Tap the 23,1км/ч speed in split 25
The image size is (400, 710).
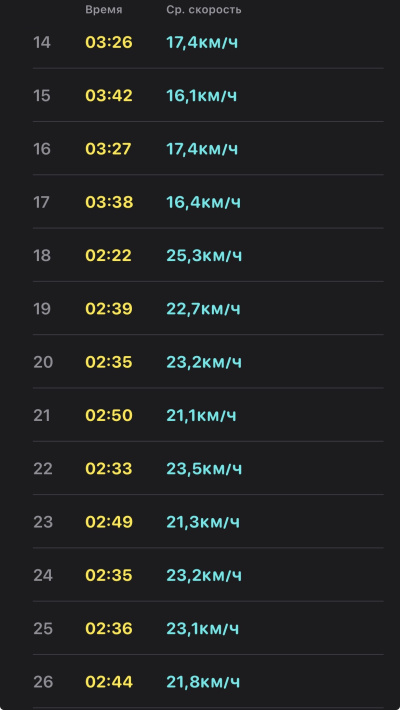(x=202, y=628)
